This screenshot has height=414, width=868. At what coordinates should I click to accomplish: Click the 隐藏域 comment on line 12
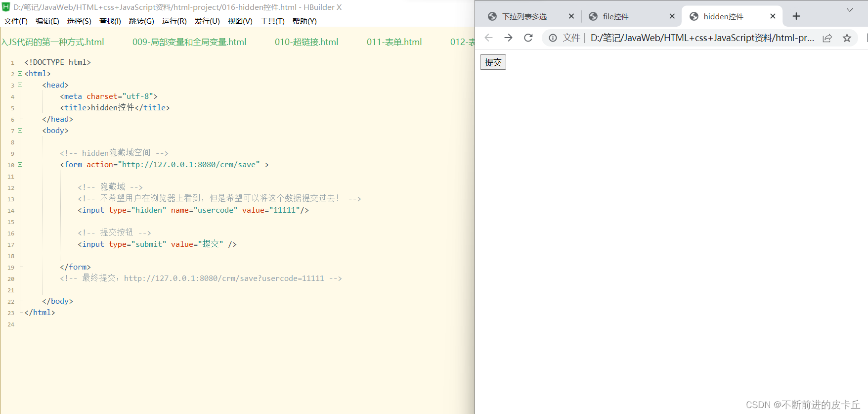110,187
